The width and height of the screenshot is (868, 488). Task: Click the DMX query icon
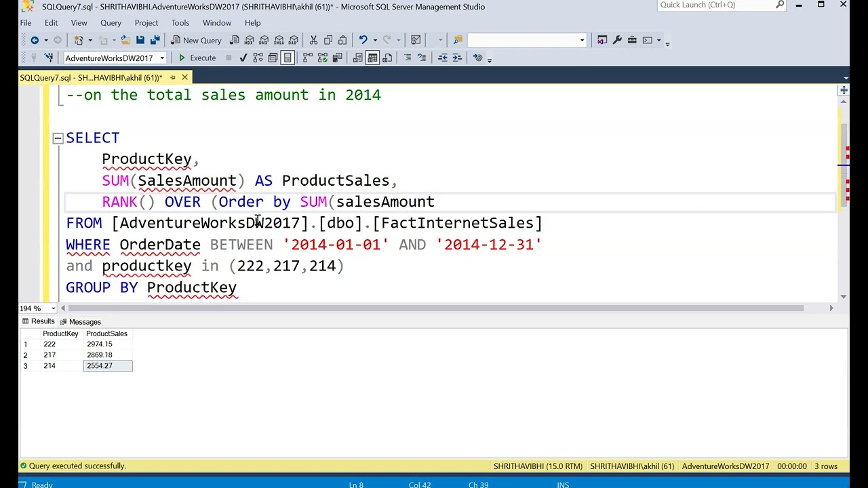point(264,40)
